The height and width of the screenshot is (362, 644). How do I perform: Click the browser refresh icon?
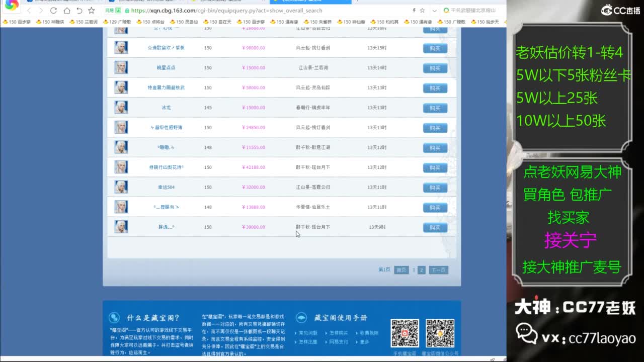coord(54,10)
